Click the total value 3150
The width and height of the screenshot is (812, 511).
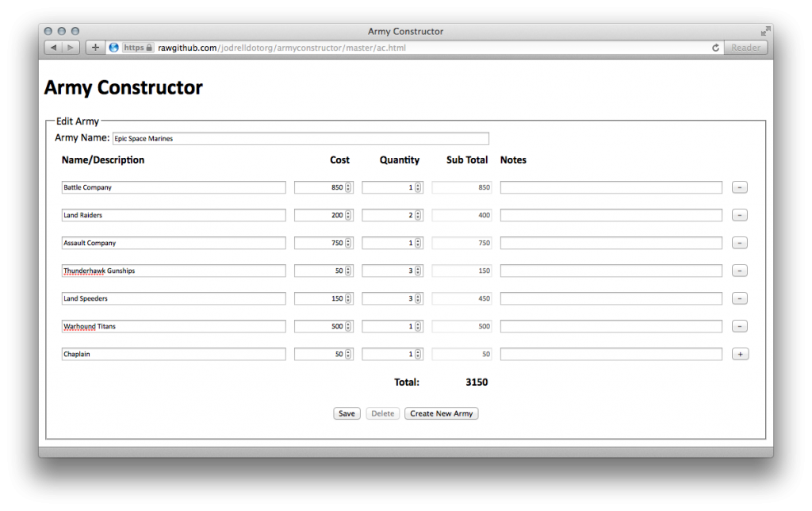tap(477, 382)
